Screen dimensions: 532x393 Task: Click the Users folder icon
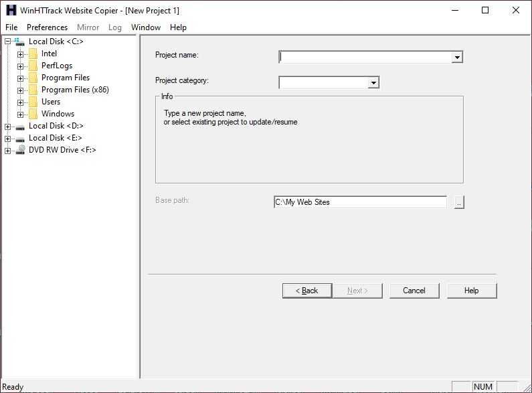[x=33, y=102]
